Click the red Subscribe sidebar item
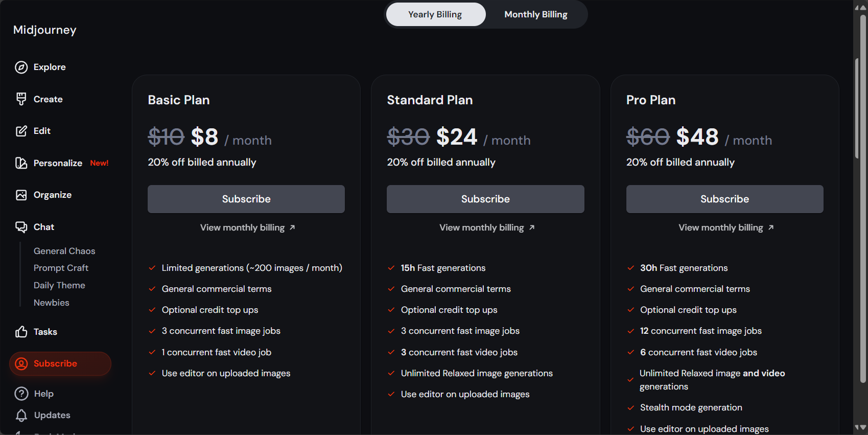This screenshot has height=435, width=868. tap(60, 363)
